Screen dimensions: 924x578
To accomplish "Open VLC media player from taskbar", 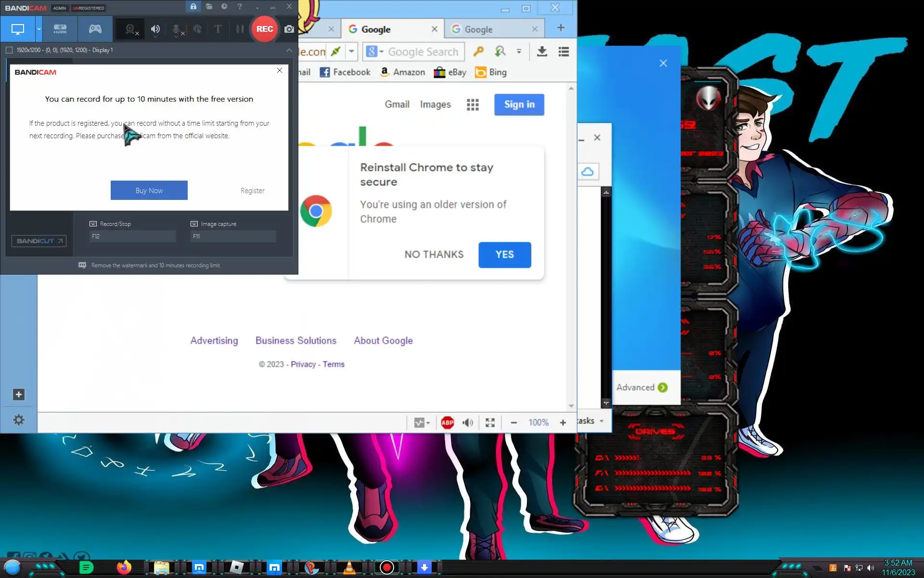I will tap(349, 567).
